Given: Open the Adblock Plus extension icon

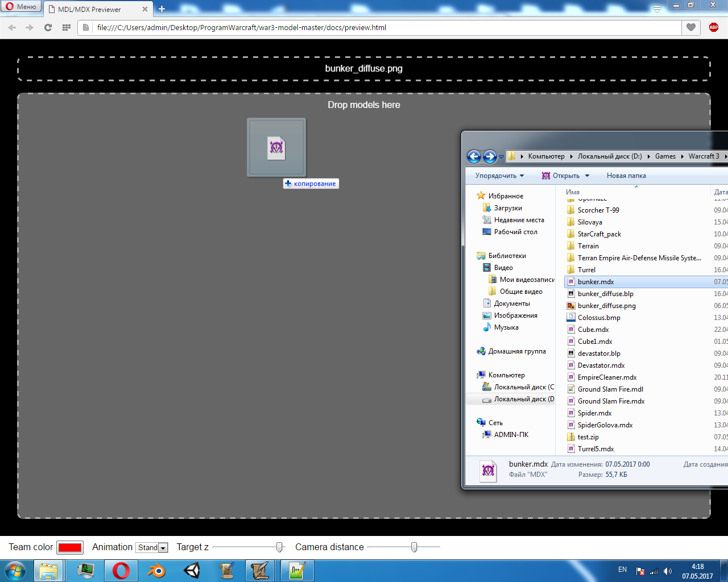Looking at the screenshot, I should coord(714,27).
